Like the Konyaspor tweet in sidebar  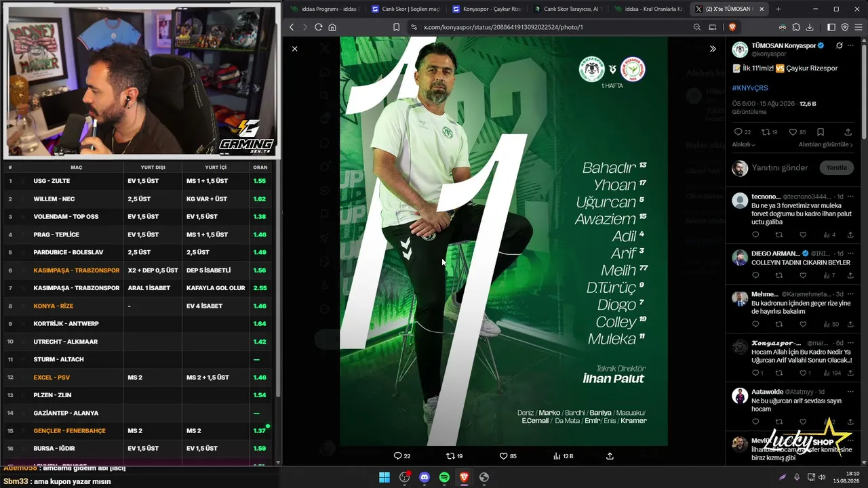click(797, 132)
